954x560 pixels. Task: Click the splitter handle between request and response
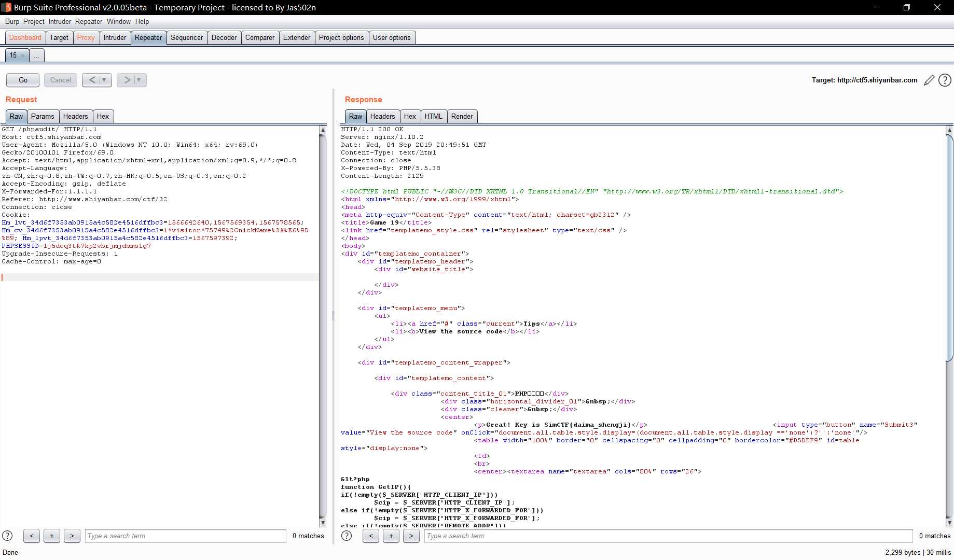tap(333, 315)
